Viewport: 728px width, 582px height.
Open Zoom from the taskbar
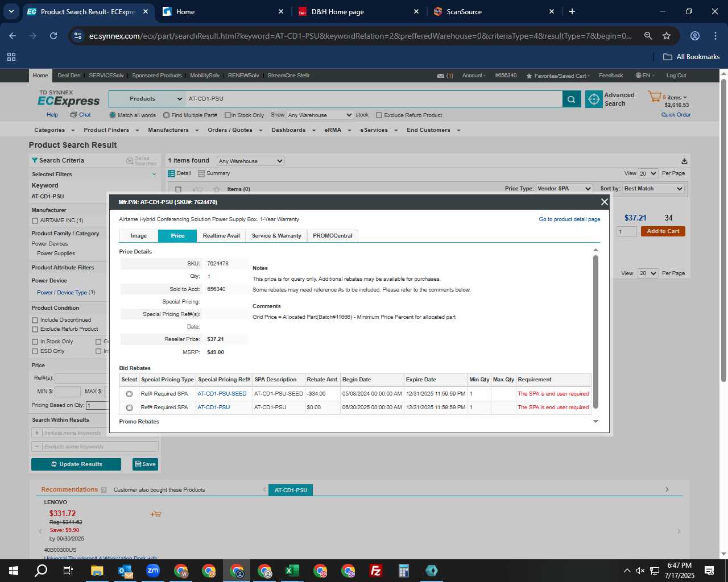[153, 571]
